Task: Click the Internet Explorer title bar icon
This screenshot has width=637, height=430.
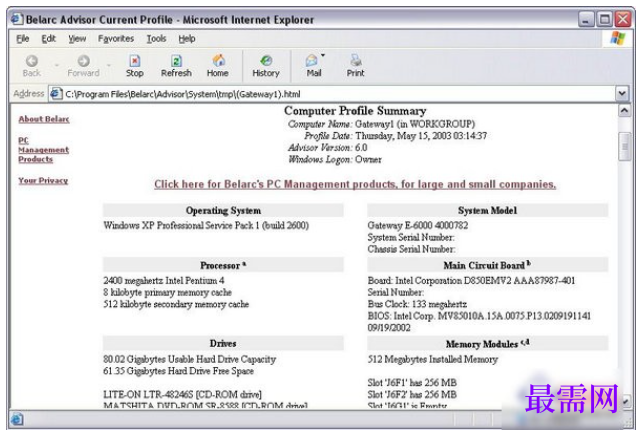Action: (x=17, y=19)
